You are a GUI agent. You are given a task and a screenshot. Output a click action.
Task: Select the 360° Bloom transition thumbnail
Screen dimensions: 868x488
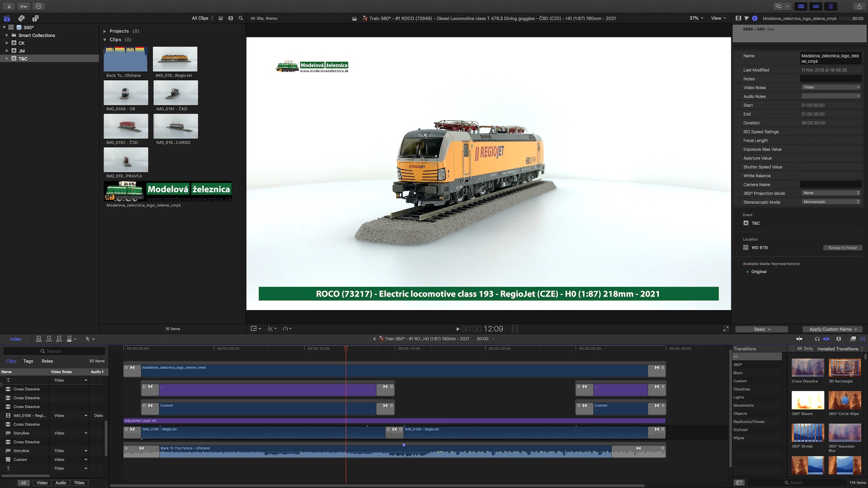point(808,400)
